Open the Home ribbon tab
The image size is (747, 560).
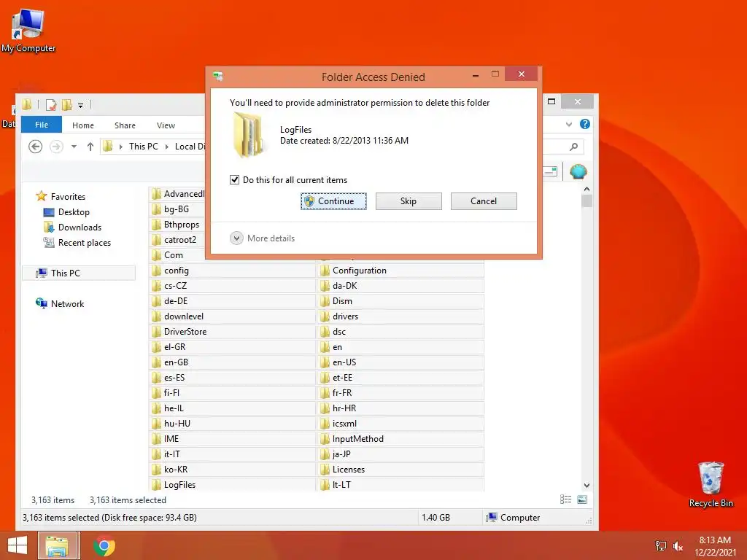(83, 125)
